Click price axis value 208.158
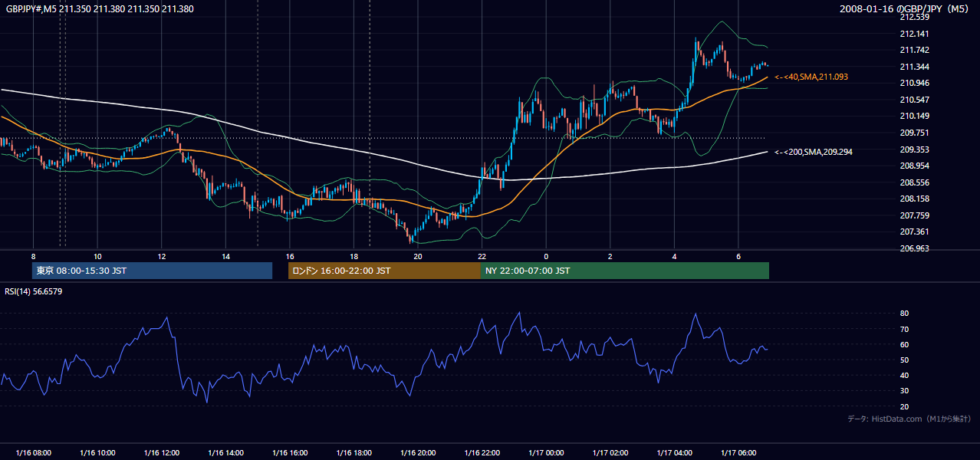Screen dimensions: 980x460 913,199
